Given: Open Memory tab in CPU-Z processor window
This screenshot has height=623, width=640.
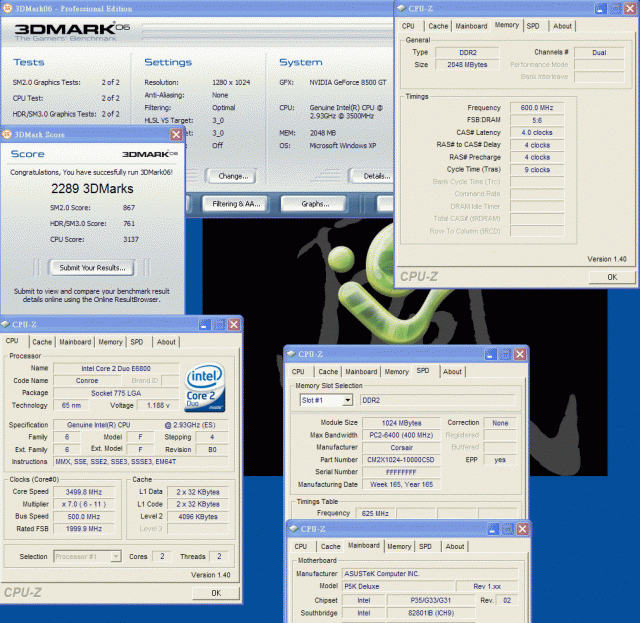Looking at the screenshot, I should pyautogui.click(x=110, y=342).
